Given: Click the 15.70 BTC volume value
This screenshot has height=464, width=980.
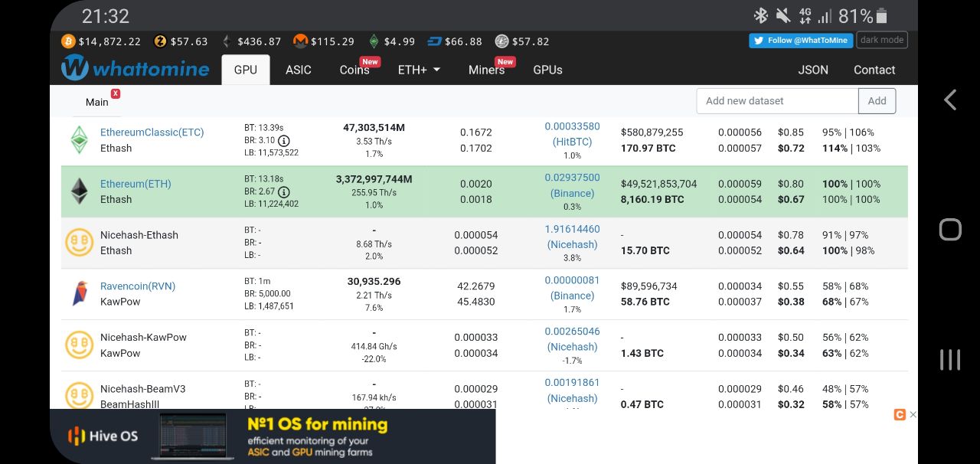Looking at the screenshot, I should 645,250.
